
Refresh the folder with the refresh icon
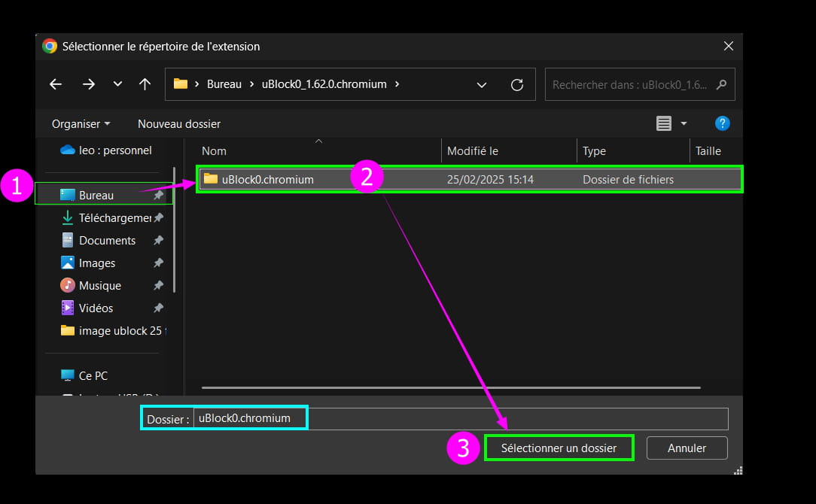516,85
